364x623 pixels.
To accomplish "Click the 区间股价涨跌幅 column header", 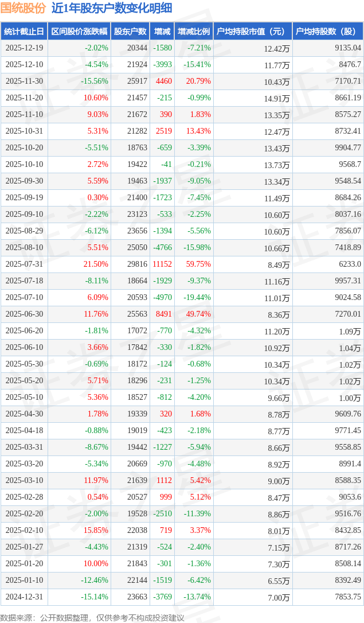I will 79,32.
